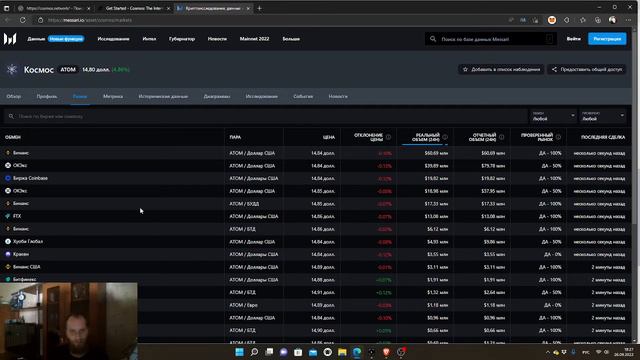
Task: Click the Бинанс США exchange logo
Action: coord(8,267)
